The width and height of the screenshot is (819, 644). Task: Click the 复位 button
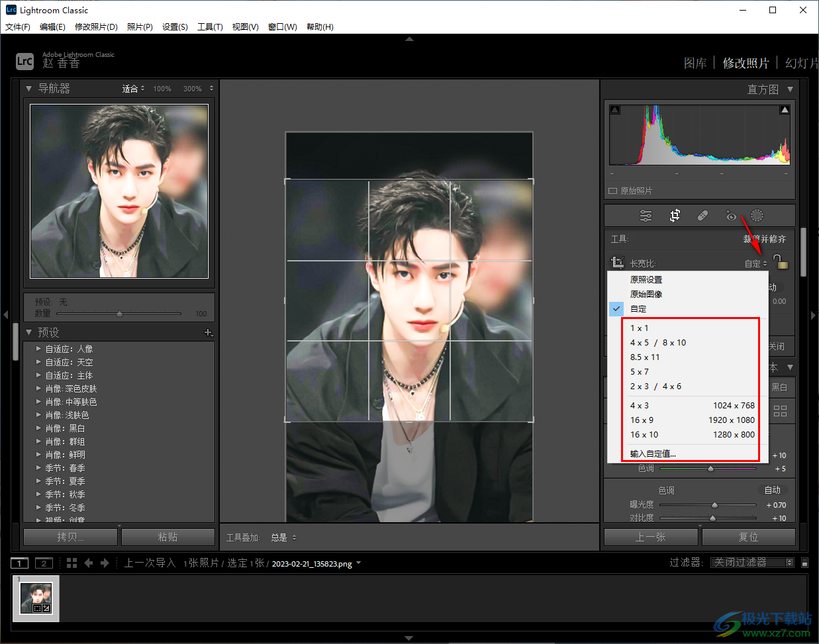click(748, 537)
